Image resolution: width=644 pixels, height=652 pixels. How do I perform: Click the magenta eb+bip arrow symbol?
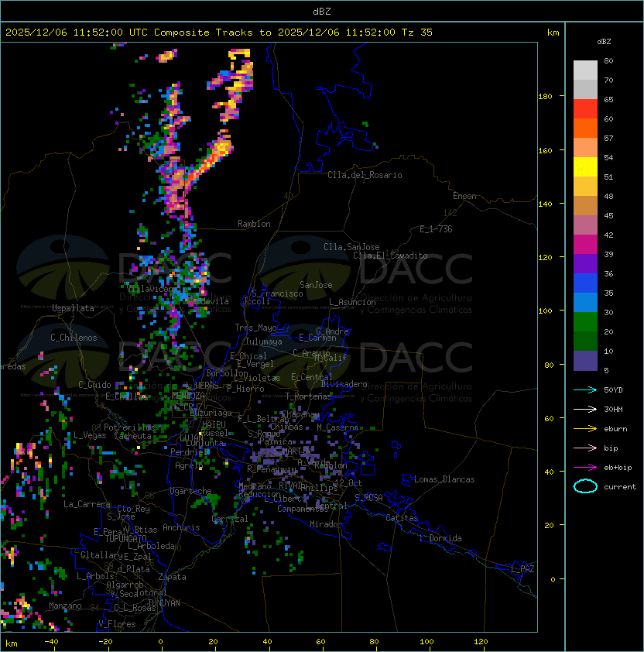click(585, 468)
